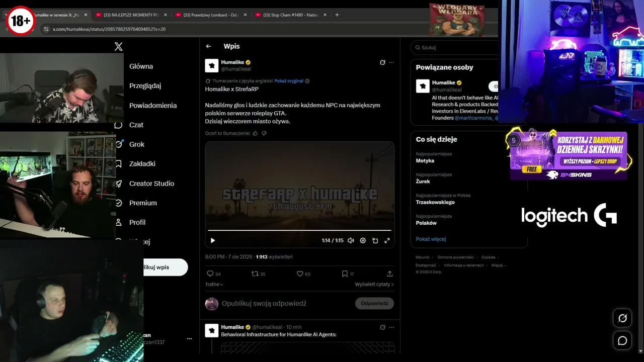The image size is (644, 362).
Task: Play the StrefaRP x Humalike video
Action: click(x=212, y=240)
